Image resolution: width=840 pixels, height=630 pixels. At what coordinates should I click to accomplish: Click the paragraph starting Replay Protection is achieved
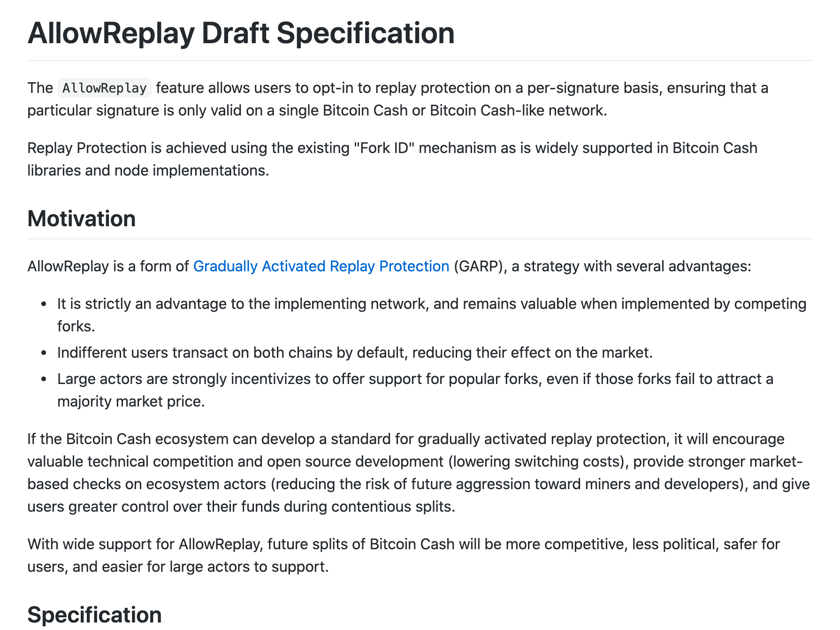click(392, 159)
